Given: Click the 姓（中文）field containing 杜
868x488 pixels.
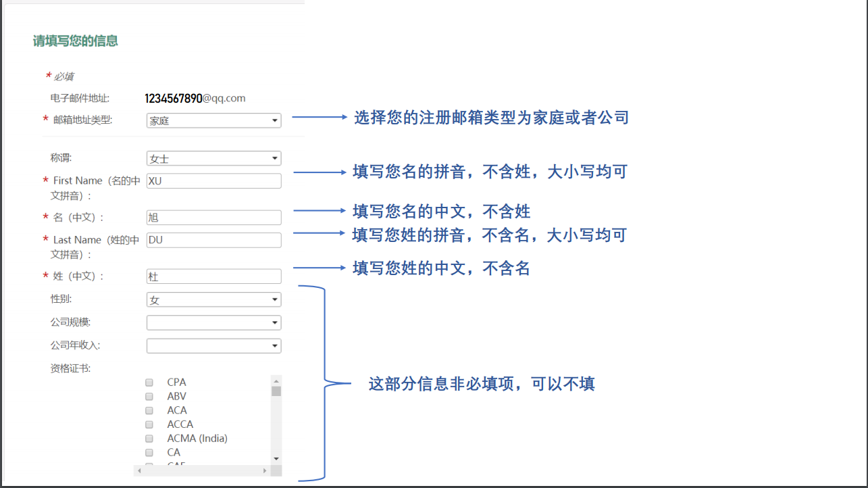Looking at the screenshot, I should point(213,276).
